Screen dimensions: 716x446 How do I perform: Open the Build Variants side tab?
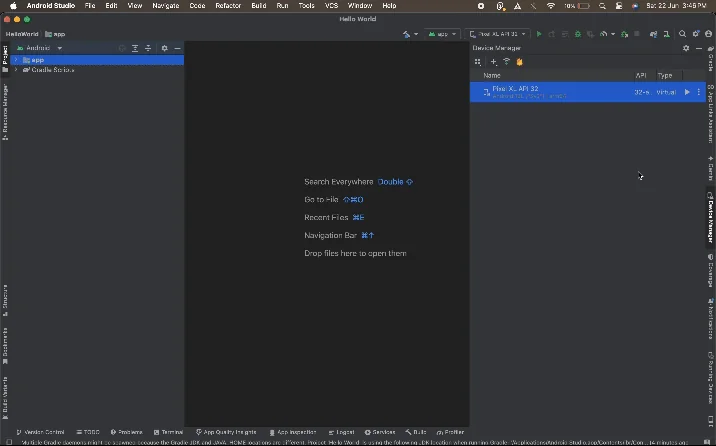(x=5, y=397)
